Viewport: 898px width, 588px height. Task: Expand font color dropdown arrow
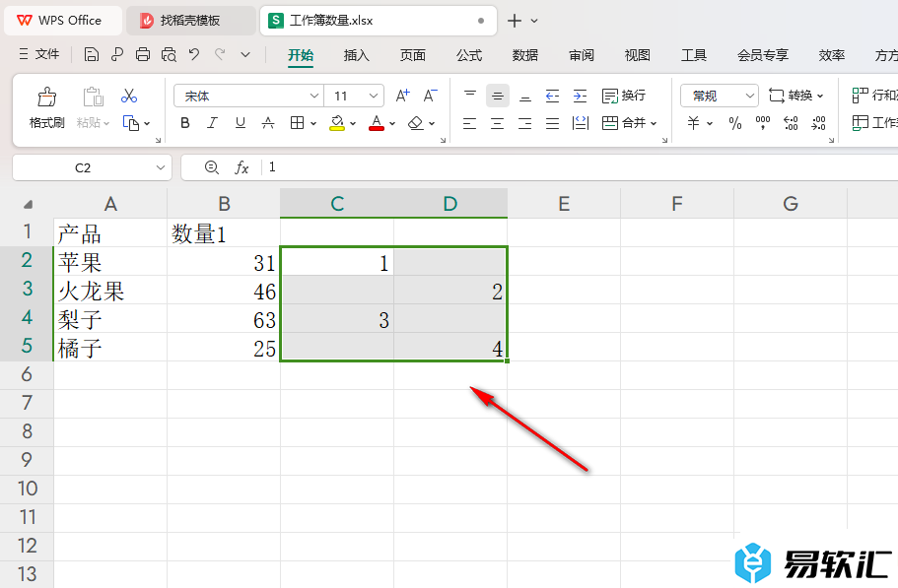tap(392, 123)
